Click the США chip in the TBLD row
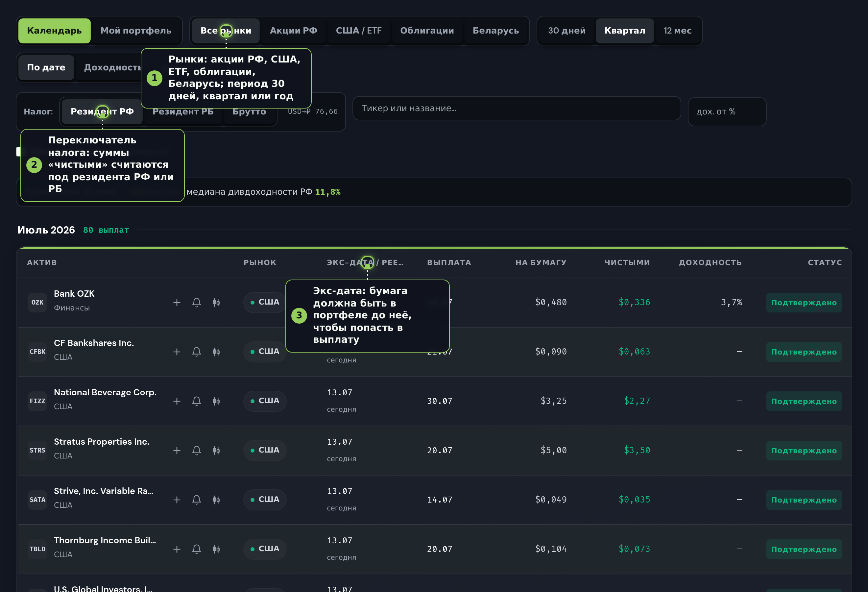The width and height of the screenshot is (868, 592). (x=265, y=549)
